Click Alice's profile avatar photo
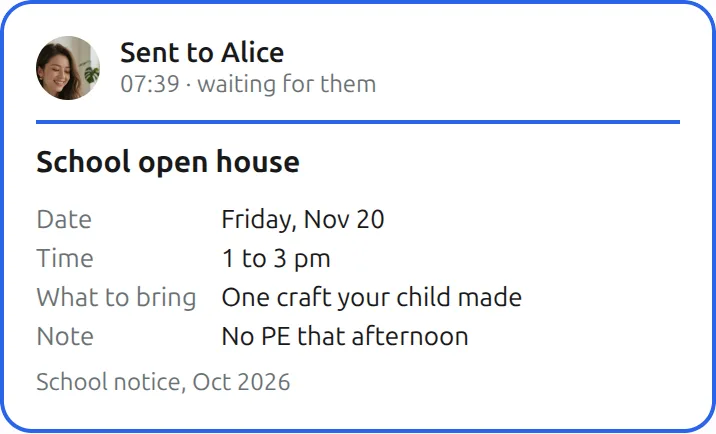Screen dimensions: 716x434 click(x=68, y=68)
